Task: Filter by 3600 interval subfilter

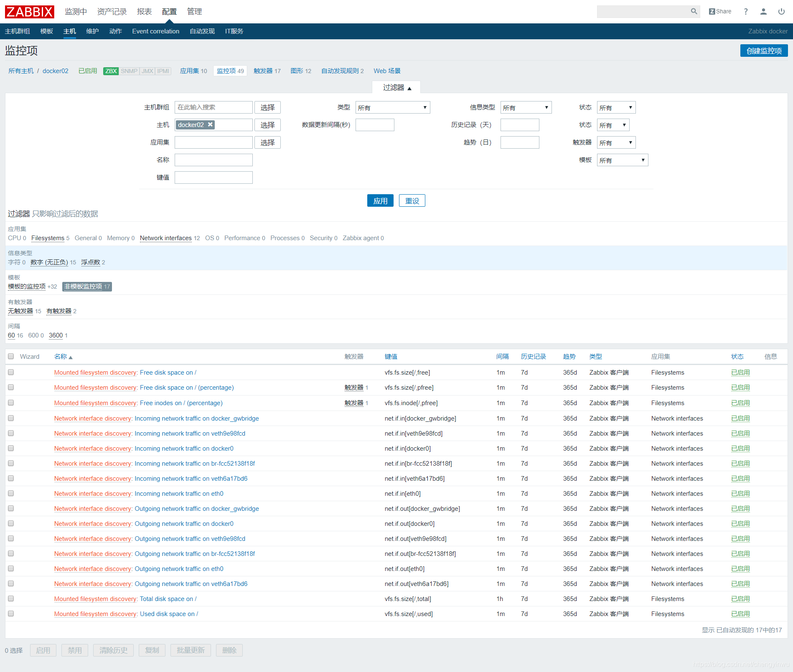Action: coord(56,335)
